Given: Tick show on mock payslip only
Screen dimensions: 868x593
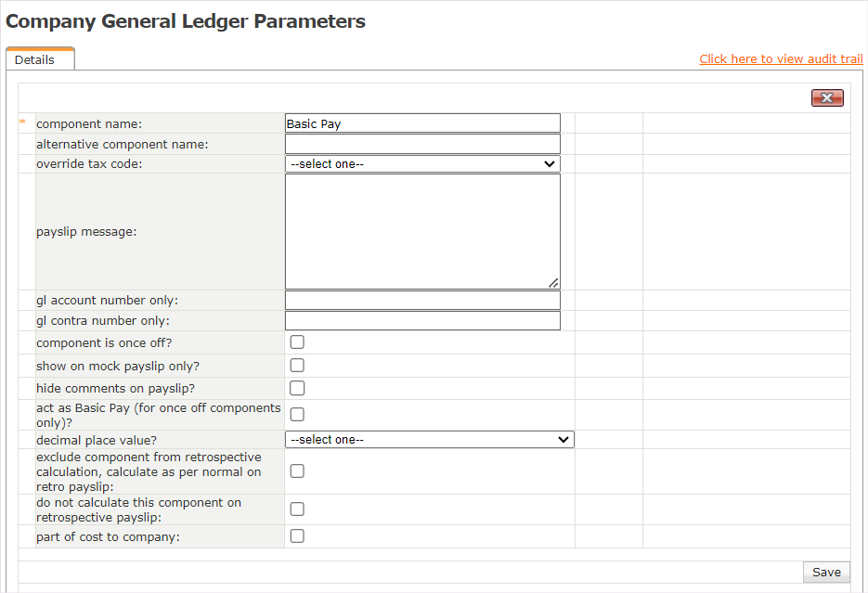Looking at the screenshot, I should tap(297, 366).
